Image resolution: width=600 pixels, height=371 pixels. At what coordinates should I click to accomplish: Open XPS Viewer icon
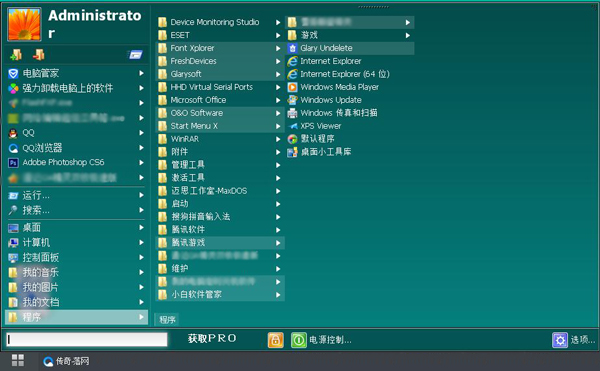click(x=292, y=126)
